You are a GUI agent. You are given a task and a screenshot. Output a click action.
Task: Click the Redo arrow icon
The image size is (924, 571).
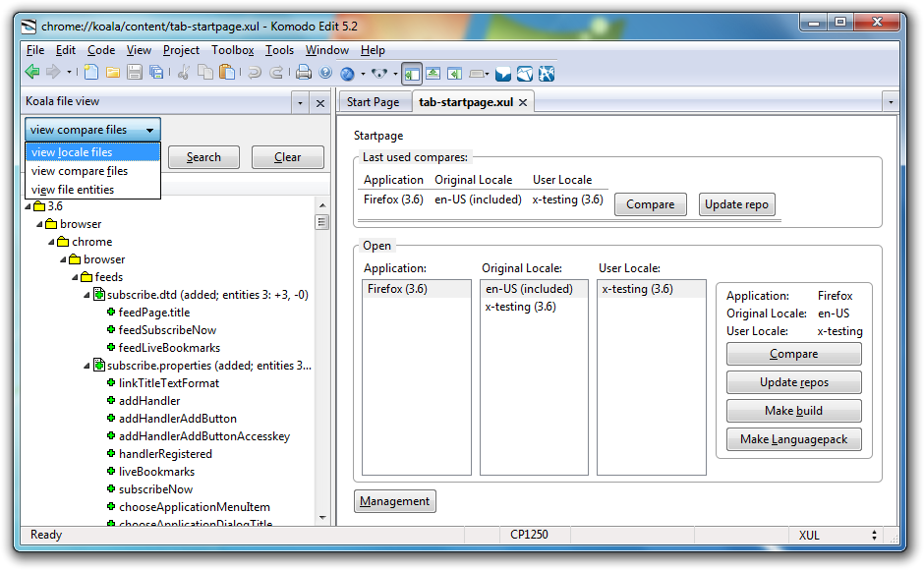click(276, 73)
